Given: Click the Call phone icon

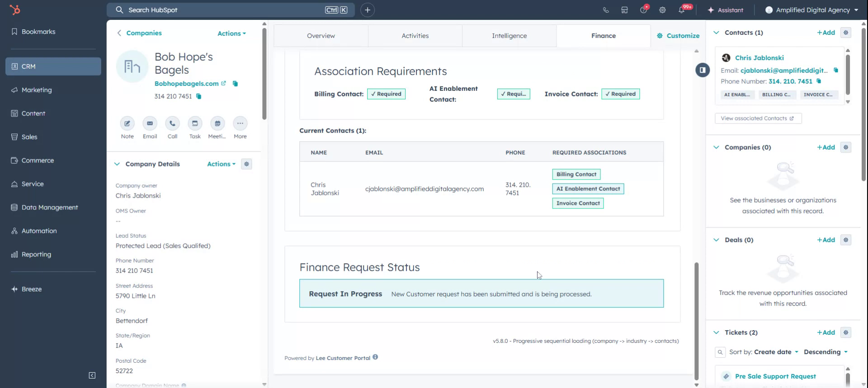Looking at the screenshot, I should [172, 123].
